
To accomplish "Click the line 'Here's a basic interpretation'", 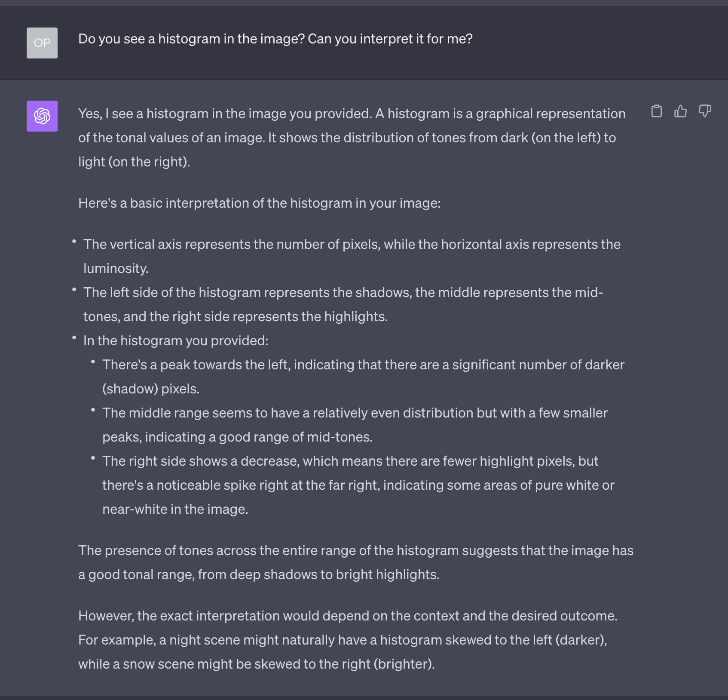I will pos(259,203).
